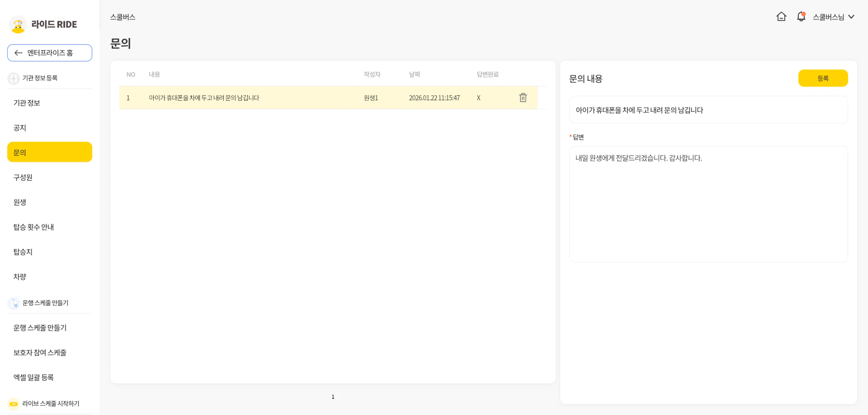Click into the 답변 text area
This screenshot has width=868, height=415.
coord(708,204)
